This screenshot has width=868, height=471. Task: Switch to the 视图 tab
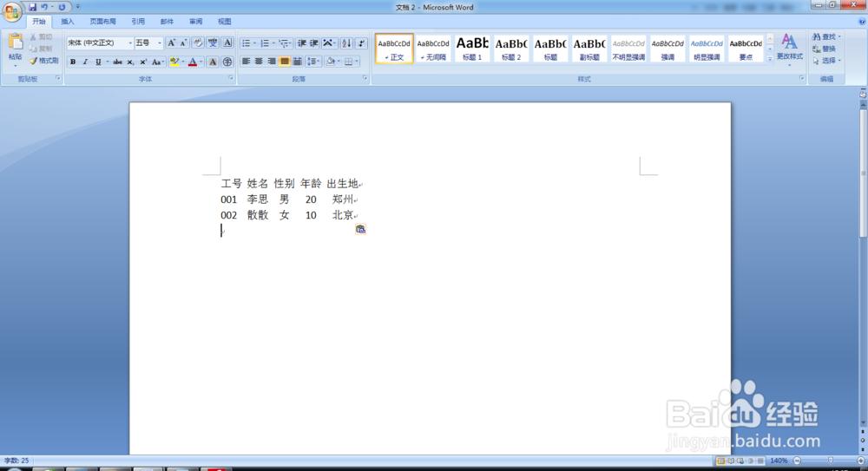point(224,22)
